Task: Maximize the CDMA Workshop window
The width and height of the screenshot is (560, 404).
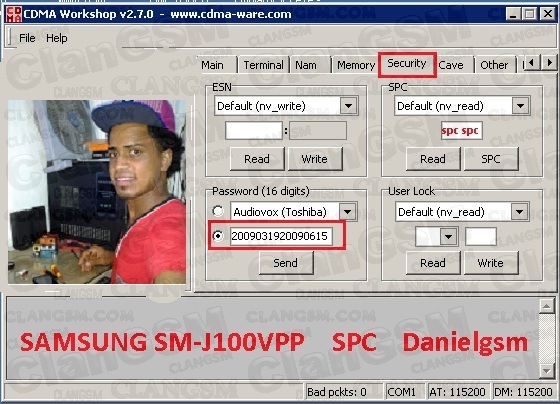Action: tap(530, 14)
